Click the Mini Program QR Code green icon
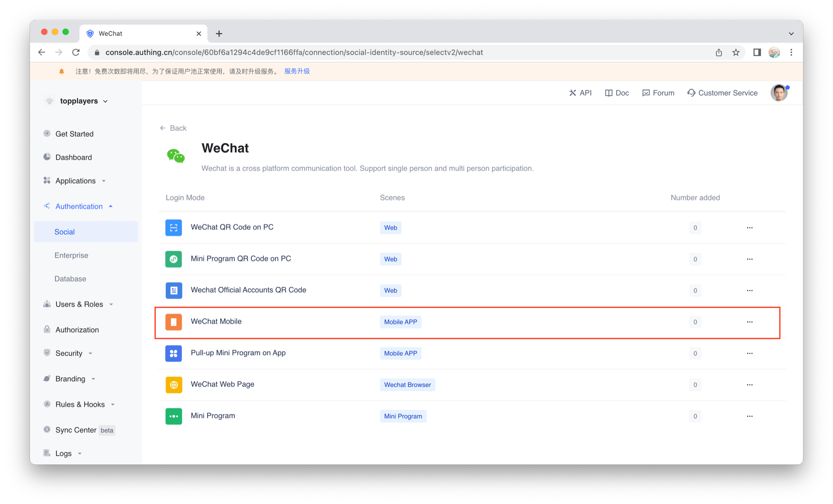This screenshot has height=504, width=833. [x=174, y=259]
